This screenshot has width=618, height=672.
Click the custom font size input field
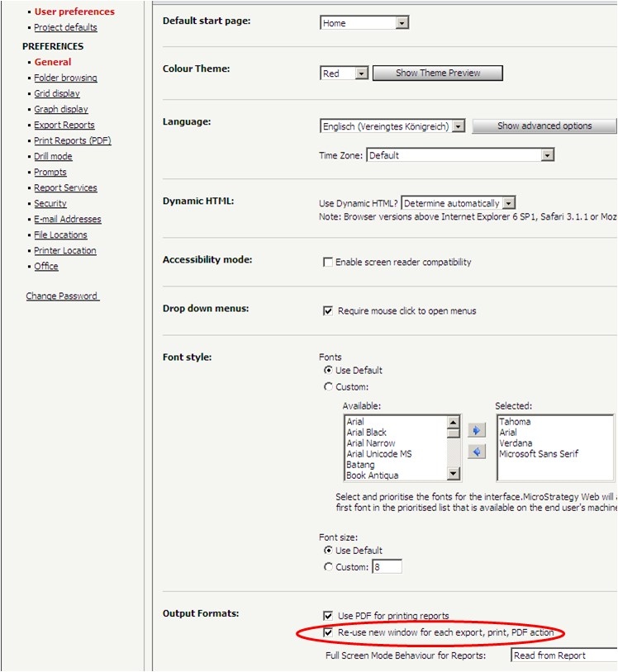(387, 566)
